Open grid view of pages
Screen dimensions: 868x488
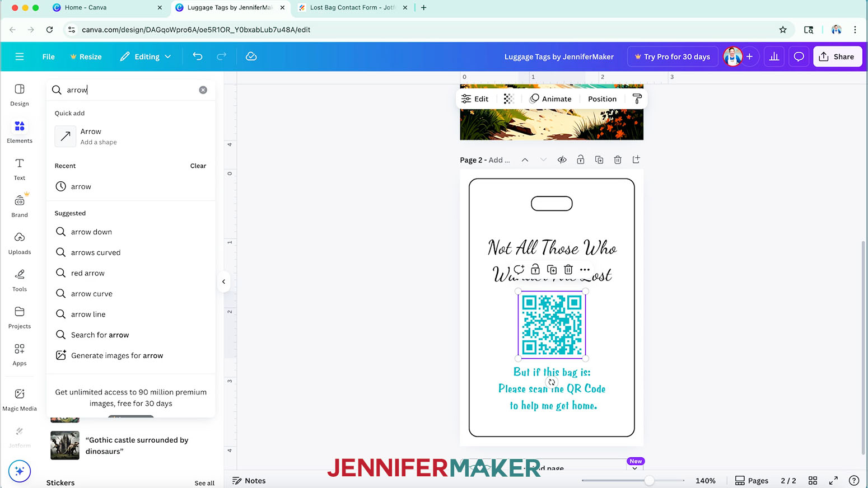[x=813, y=481]
